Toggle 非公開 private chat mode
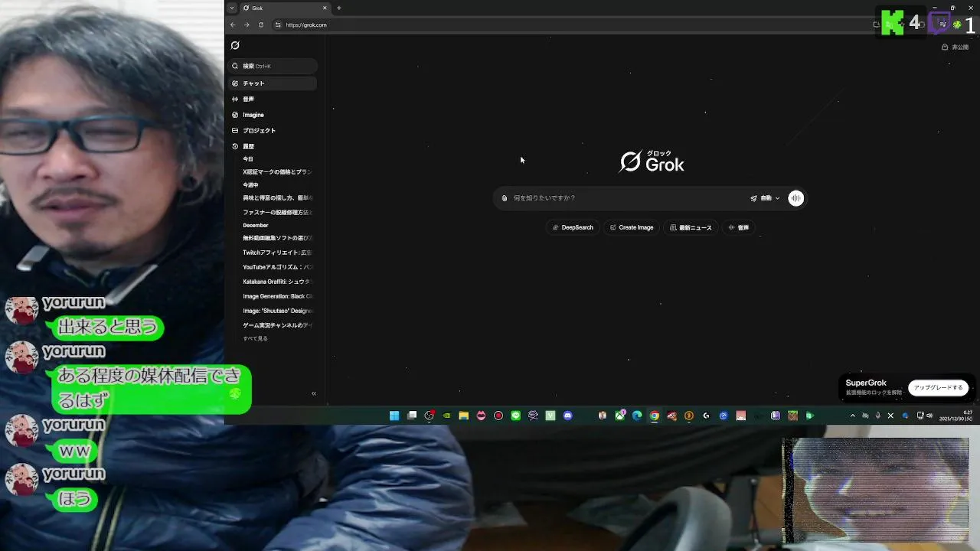Screen dimensions: 980x551 coord(955,47)
